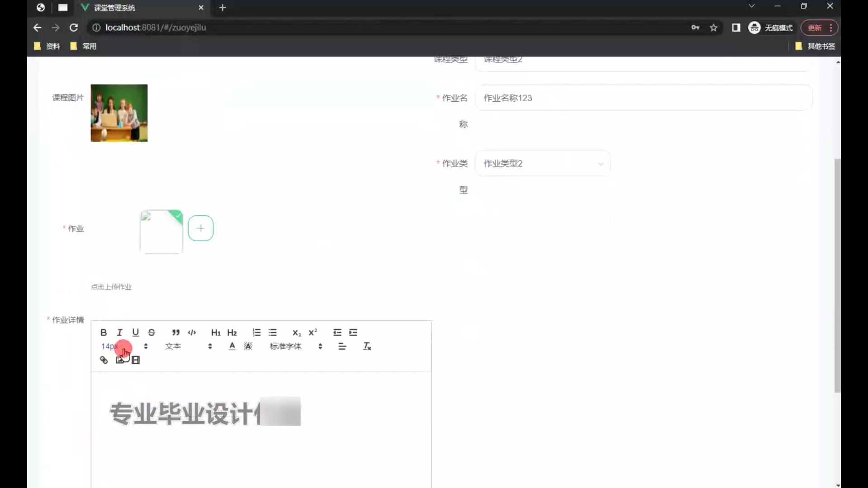Toggle underline formatting in the editor

[136, 333]
